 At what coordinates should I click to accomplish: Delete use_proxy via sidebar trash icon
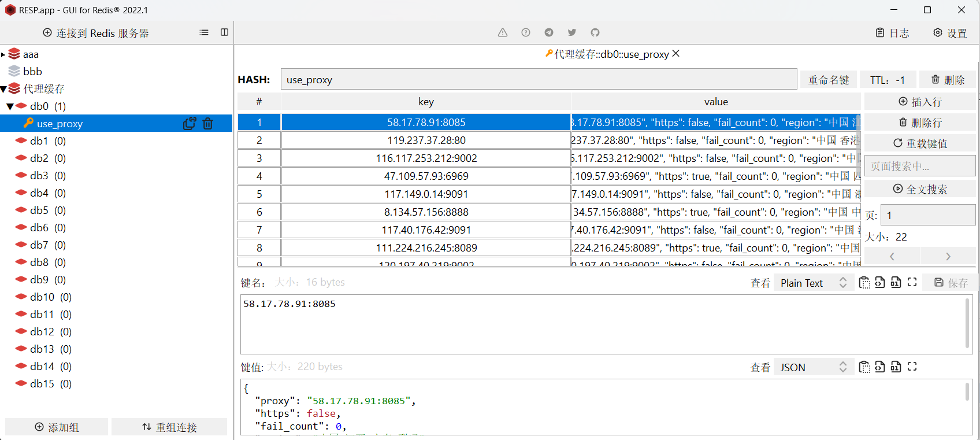click(208, 123)
